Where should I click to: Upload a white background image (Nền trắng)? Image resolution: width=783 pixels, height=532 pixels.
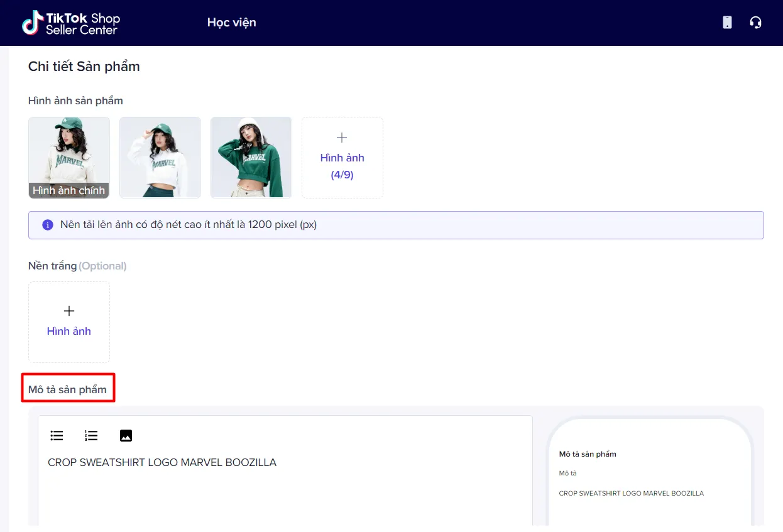coord(69,322)
